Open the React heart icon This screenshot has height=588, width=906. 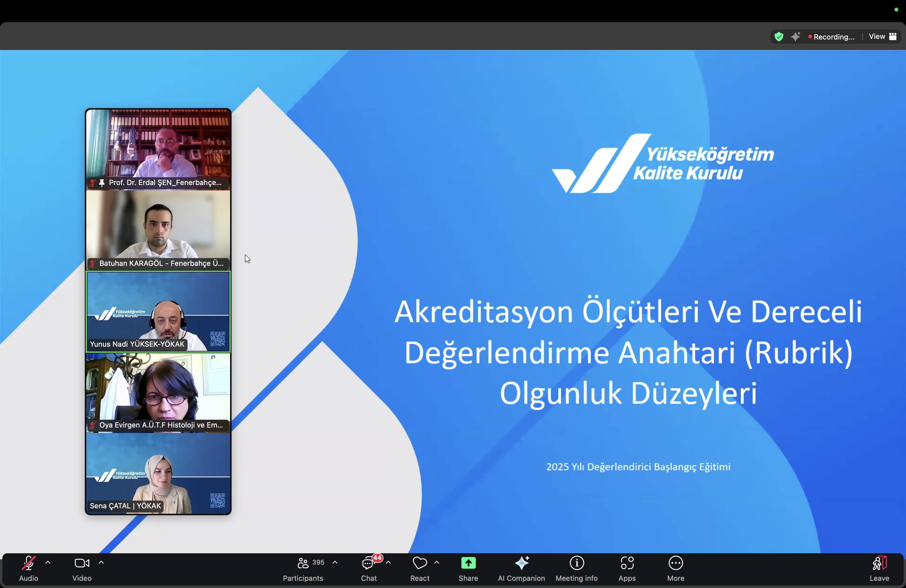click(420, 563)
